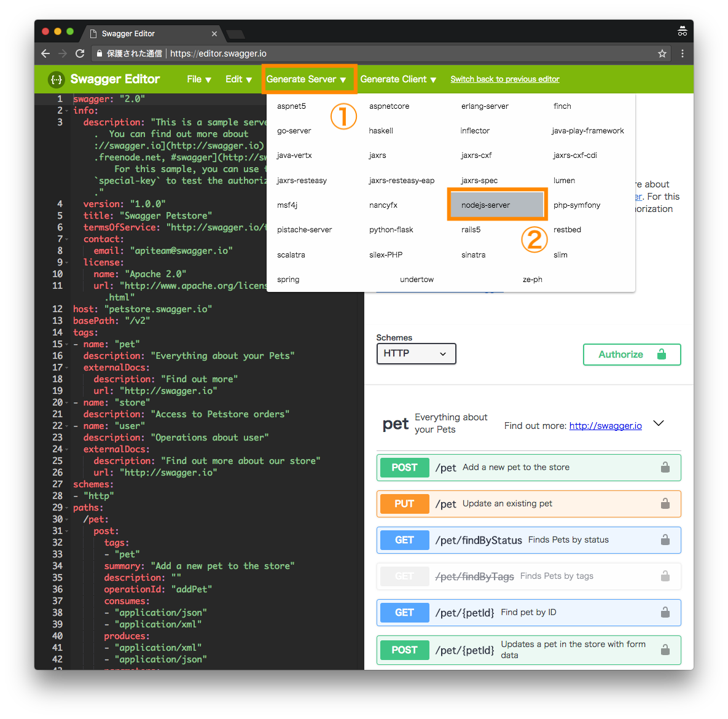728x719 pixels.
Task: Click the browser address bar URL
Action: pos(218,53)
